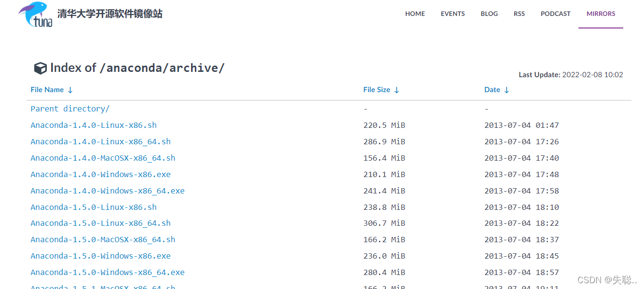Screen dimensions: 644x289
Task: Sort by Date column
Action: tap(497, 90)
